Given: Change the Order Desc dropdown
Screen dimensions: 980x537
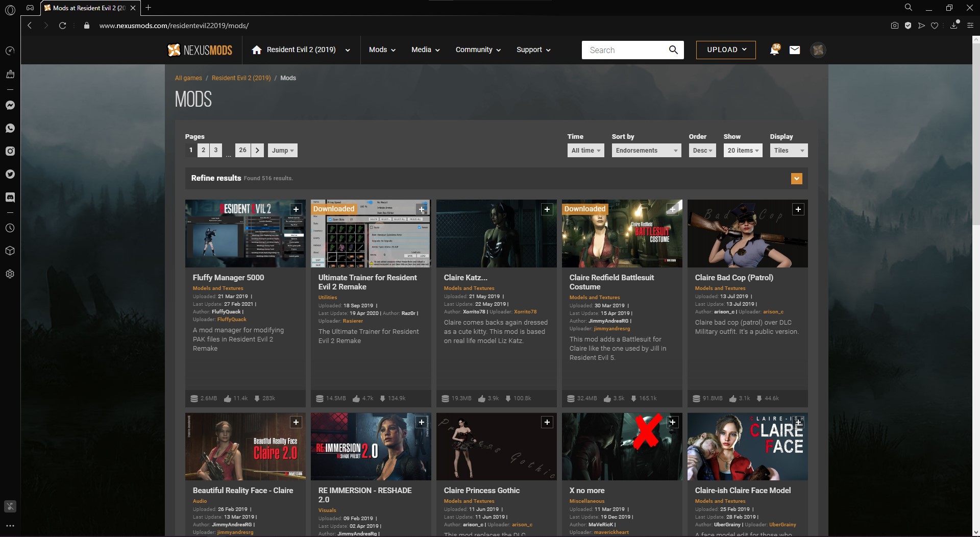Looking at the screenshot, I should click(702, 151).
